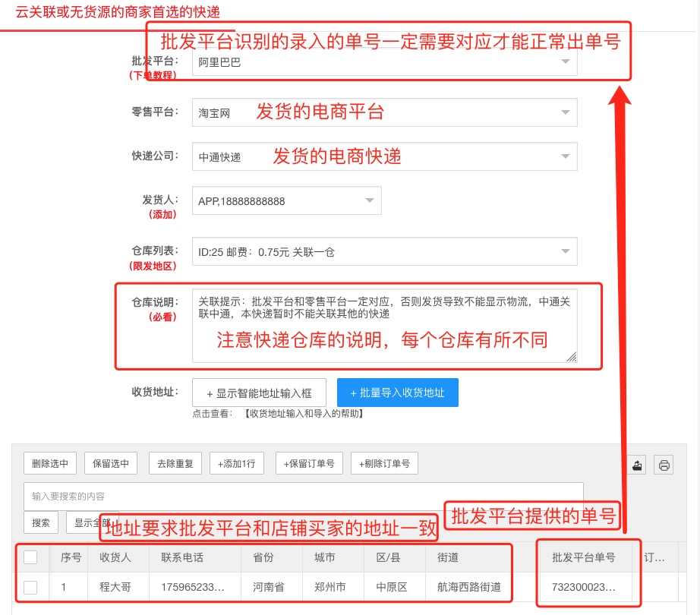Click the +添加1行 button
Screen dimensions: 700x615
(x=236, y=463)
